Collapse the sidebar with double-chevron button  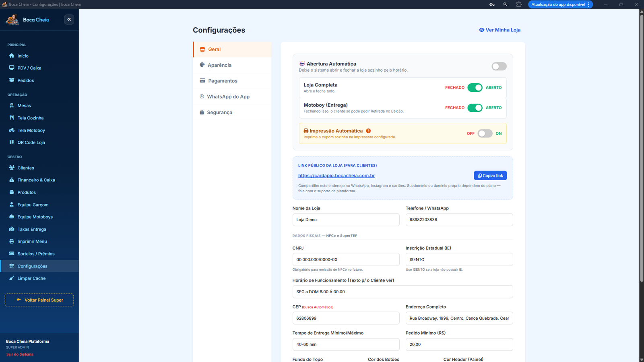[69, 19]
